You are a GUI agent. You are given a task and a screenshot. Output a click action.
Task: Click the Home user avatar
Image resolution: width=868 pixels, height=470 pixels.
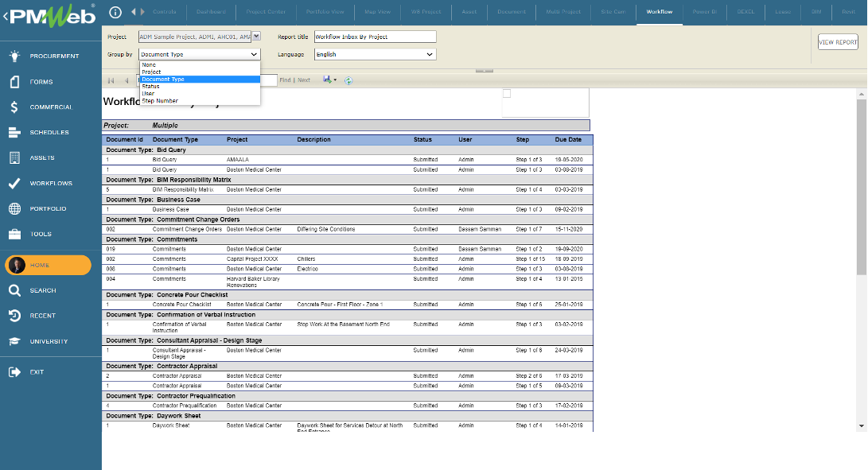click(x=18, y=265)
